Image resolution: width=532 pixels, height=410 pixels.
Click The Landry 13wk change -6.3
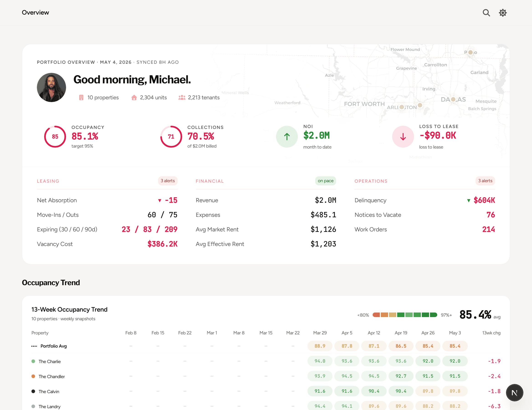(x=494, y=406)
